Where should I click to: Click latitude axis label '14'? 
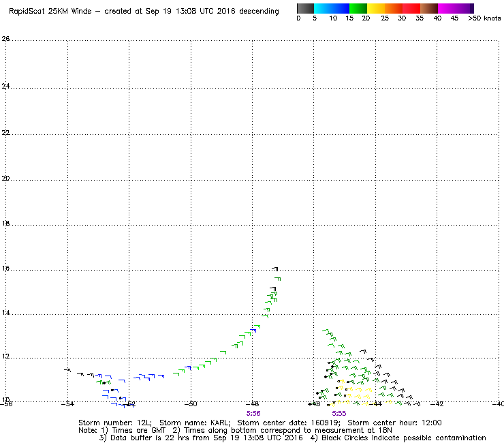[x=5, y=313]
